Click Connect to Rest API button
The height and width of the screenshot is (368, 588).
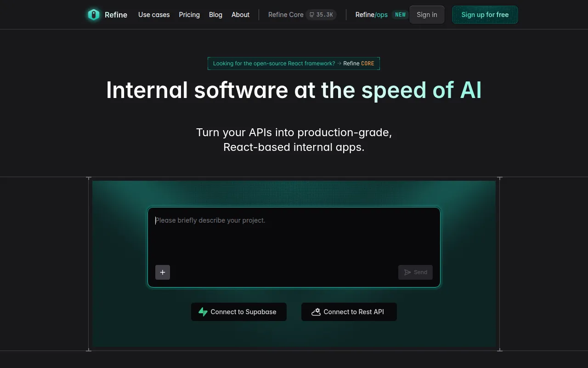point(349,312)
